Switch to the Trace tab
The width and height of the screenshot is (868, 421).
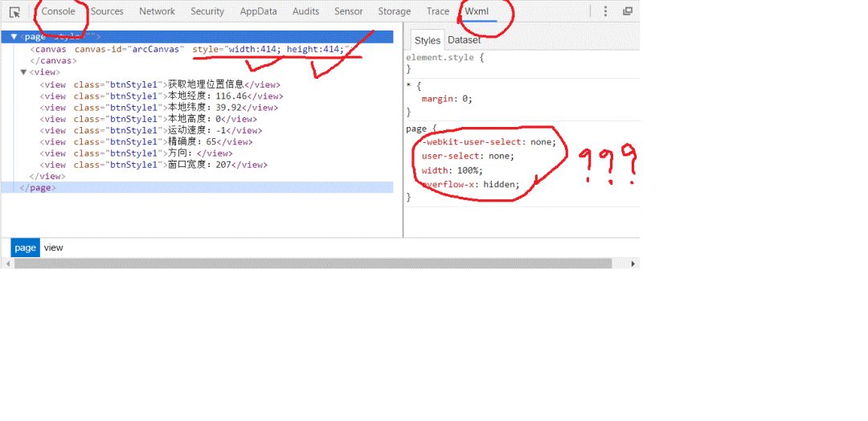438,11
